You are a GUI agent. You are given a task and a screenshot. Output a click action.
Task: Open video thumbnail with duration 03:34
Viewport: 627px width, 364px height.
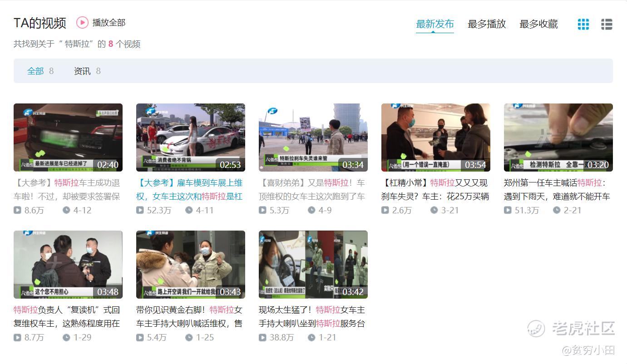pos(313,138)
